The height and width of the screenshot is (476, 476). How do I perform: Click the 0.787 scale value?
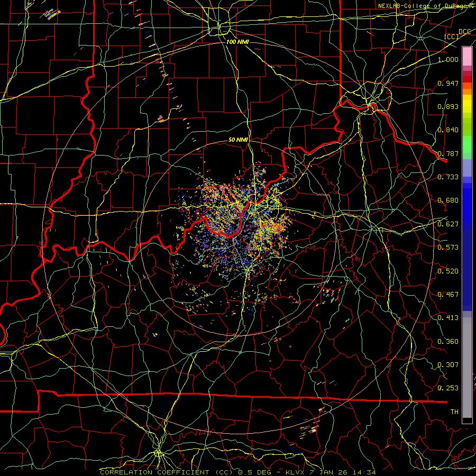tap(448, 153)
